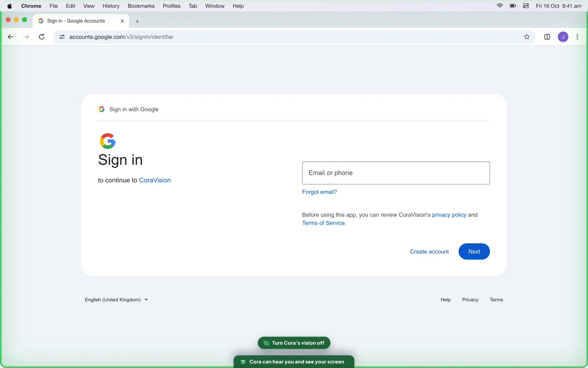Click the Google G logo above Sign in
Image resolution: width=588 pixels, height=368 pixels.
click(x=108, y=141)
